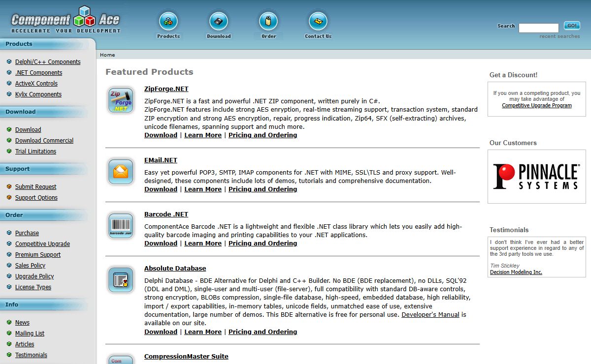Click the "Featured Products" heading

click(149, 72)
